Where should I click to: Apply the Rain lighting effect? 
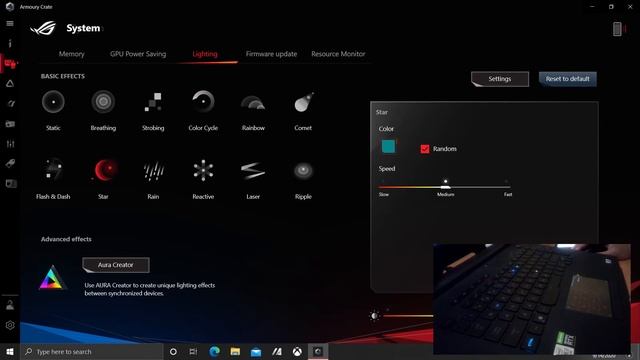(x=153, y=171)
